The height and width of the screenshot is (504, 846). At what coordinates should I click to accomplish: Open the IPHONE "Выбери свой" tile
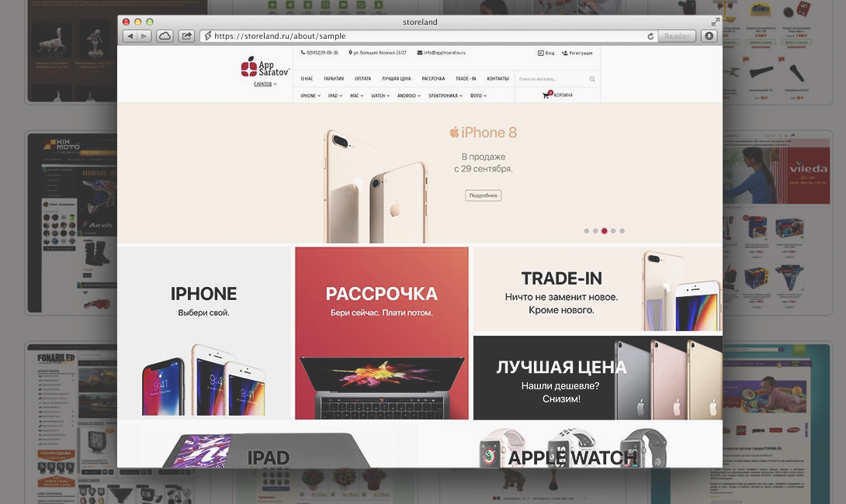204,333
